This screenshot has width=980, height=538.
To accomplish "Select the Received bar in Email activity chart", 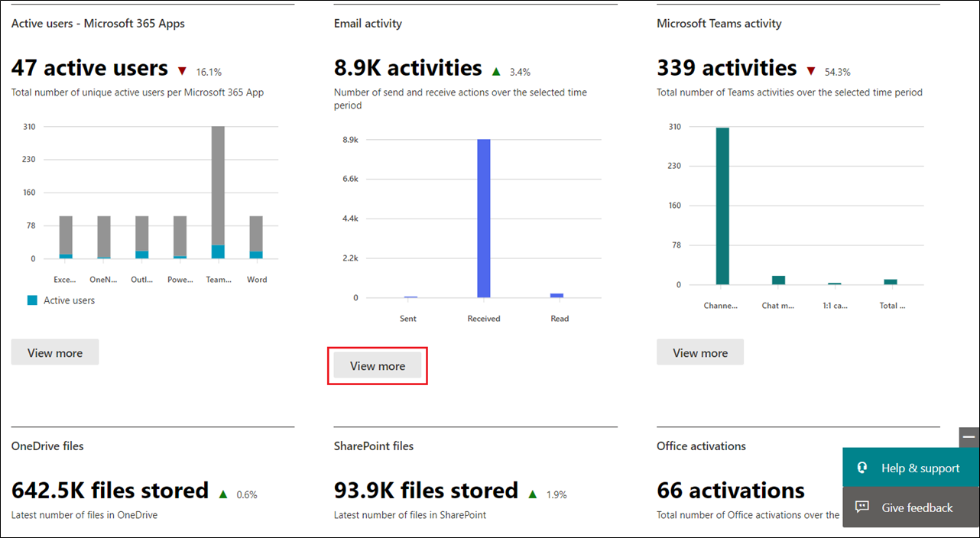I will tap(484, 218).
